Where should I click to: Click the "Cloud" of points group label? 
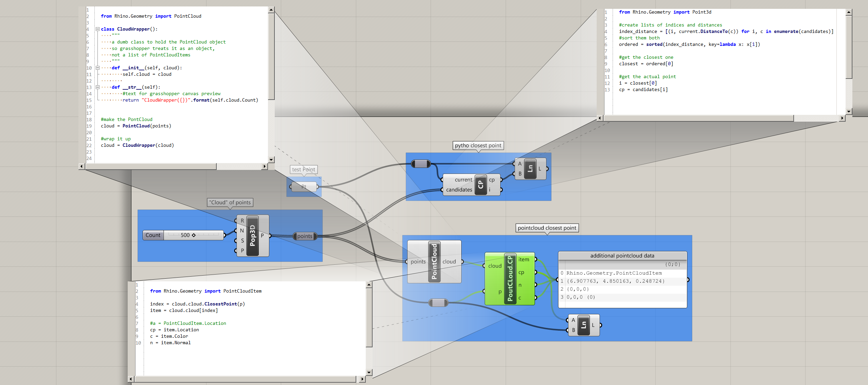coord(230,203)
